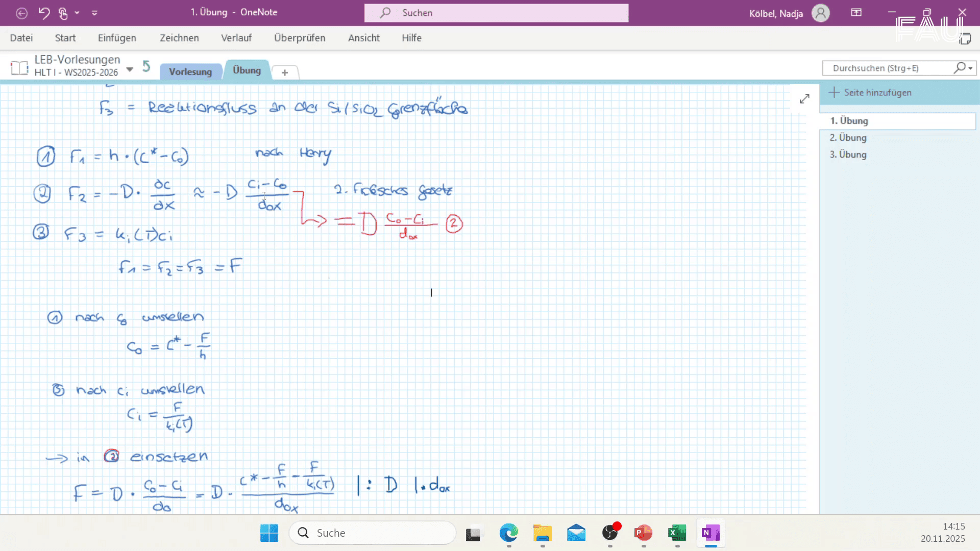Open OBS Studio from the taskbar

click(x=610, y=533)
